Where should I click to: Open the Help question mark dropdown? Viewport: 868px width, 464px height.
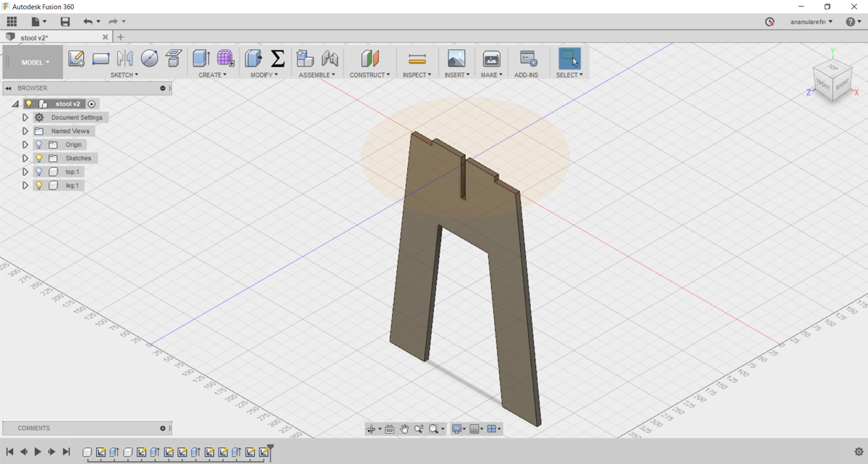(x=854, y=22)
